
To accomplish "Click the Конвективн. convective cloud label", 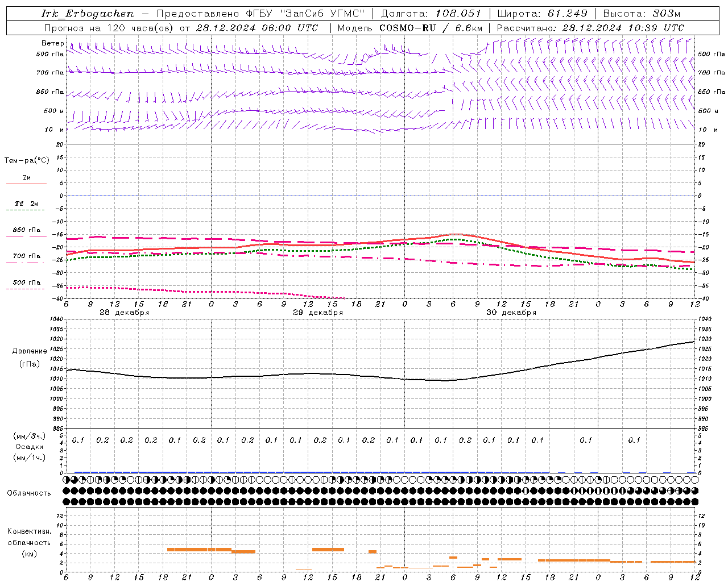I will point(29,531).
